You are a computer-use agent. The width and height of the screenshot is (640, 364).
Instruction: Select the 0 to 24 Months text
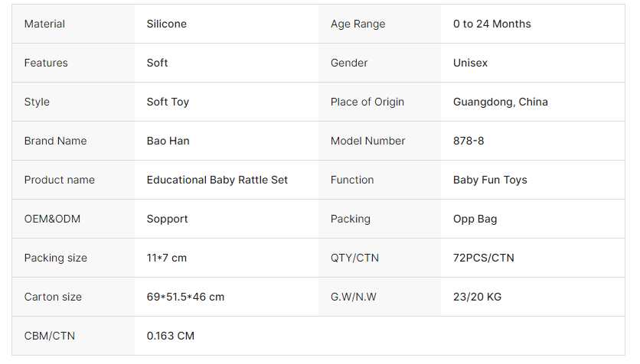click(x=491, y=24)
